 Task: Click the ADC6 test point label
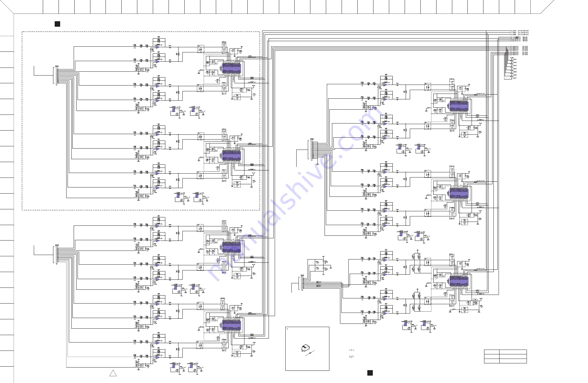(x=515, y=75)
